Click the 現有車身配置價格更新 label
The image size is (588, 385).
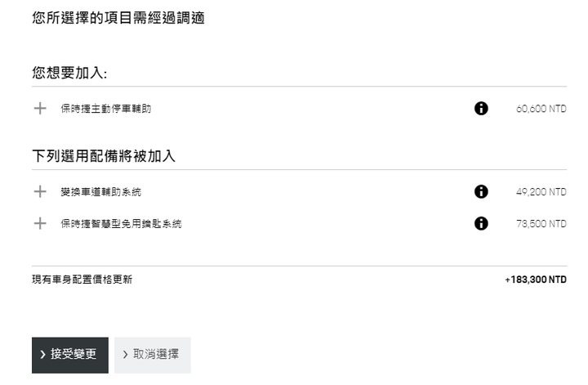click(x=82, y=280)
